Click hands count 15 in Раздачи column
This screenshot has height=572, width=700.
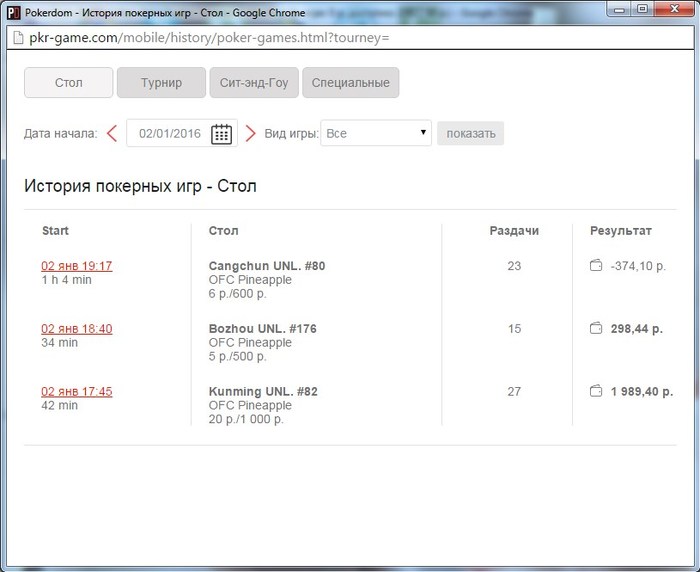pyautogui.click(x=514, y=329)
